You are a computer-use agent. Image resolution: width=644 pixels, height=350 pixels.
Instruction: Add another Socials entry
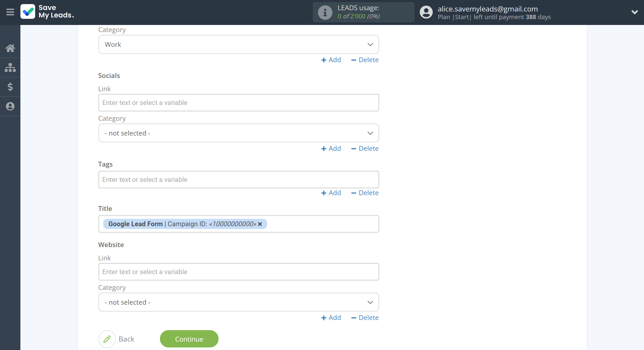pyautogui.click(x=331, y=149)
